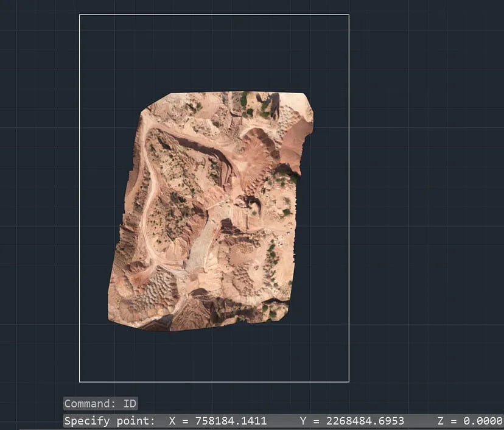Click the aerial quarry orthophoto image
Image resolution: width=504 pixels, height=430 pixels.
click(x=211, y=211)
